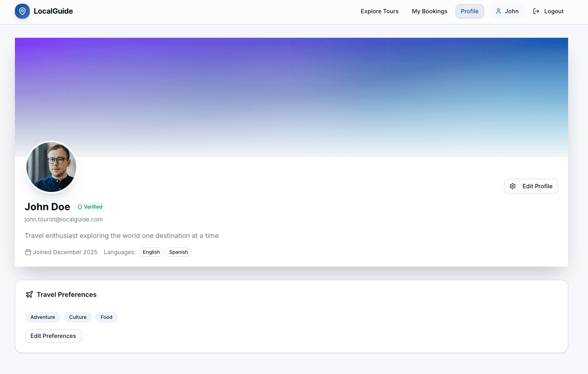This screenshot has height=374, width=588.
Task: Select the Food preference tag
Action: [x=106, y=317]
